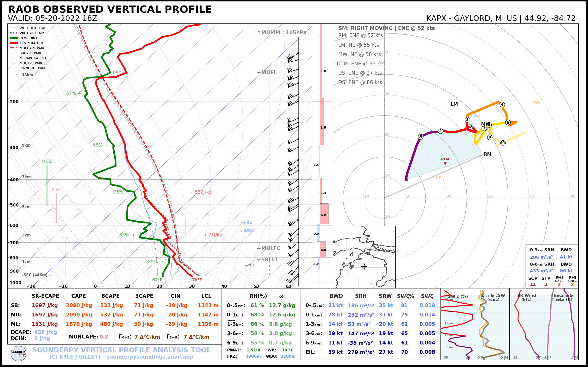The width and height of the screenshot is (588, 367).
Task: Open the Michigan inset location map
Action: (364, 257)
